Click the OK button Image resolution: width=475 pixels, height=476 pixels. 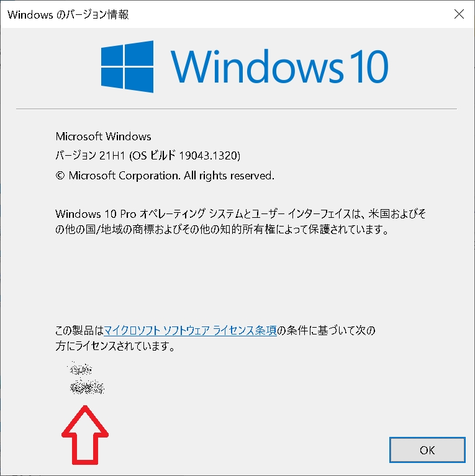point(427,450)
